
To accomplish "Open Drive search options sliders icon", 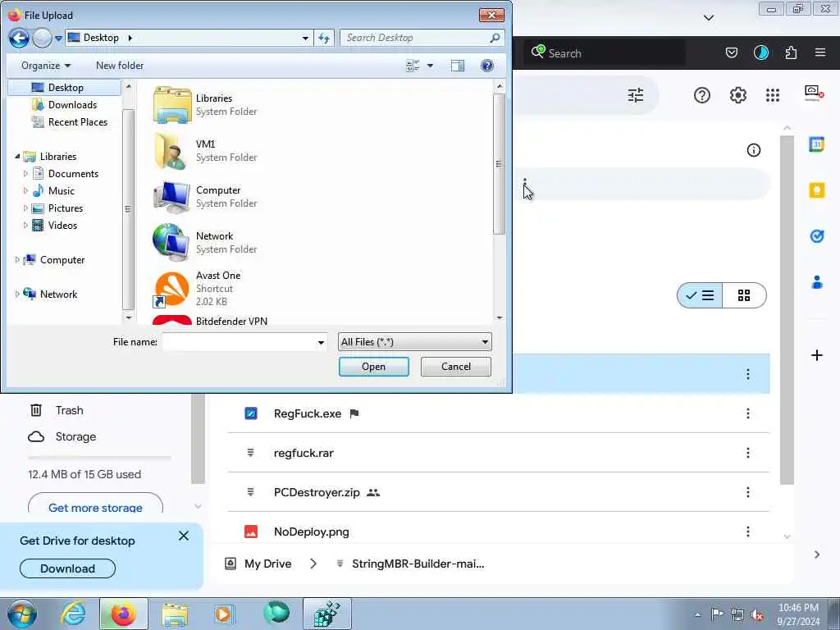I will [x=636, y=95].
